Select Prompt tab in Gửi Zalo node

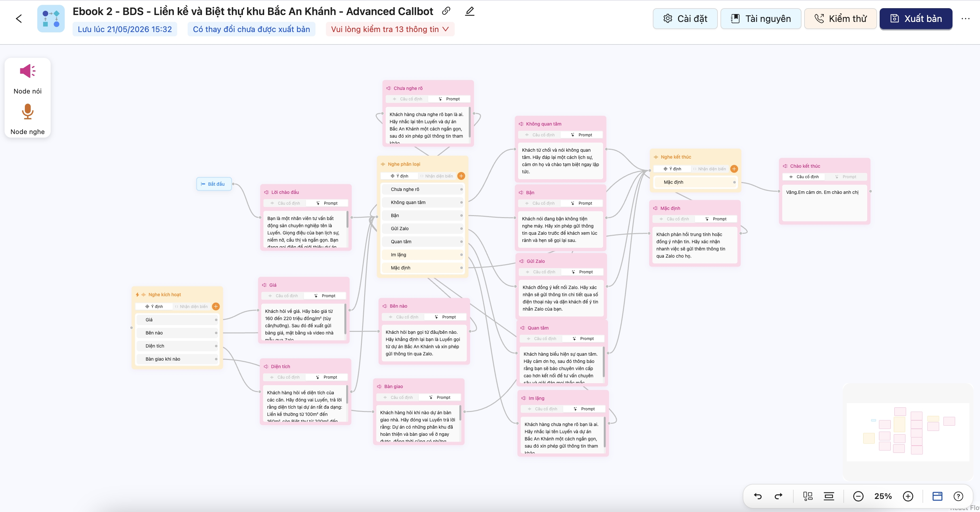pyautogui.click(x=583, y=272)
